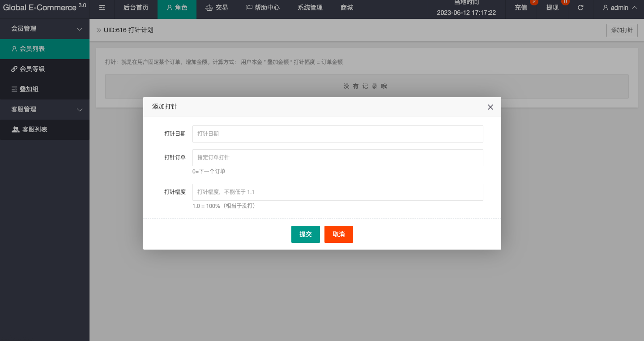The image size is (644, 341).
Task: Click the 打针日期 input field
Action: click(337, 134)
